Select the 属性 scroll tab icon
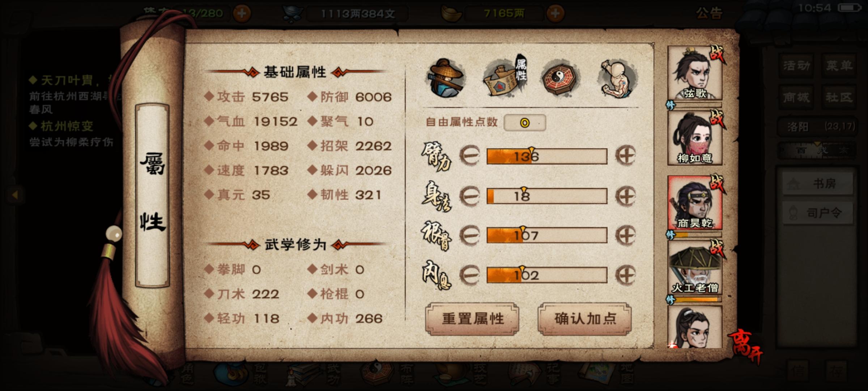The width and height of the screenshot is (868, 391). pos(506,77)
